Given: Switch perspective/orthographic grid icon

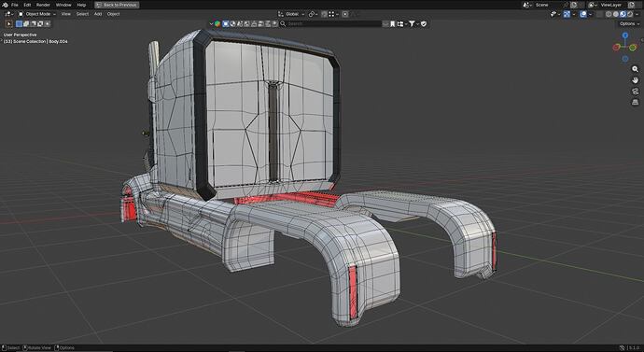Looking at the screenshot, I should [x=635, y=102].
